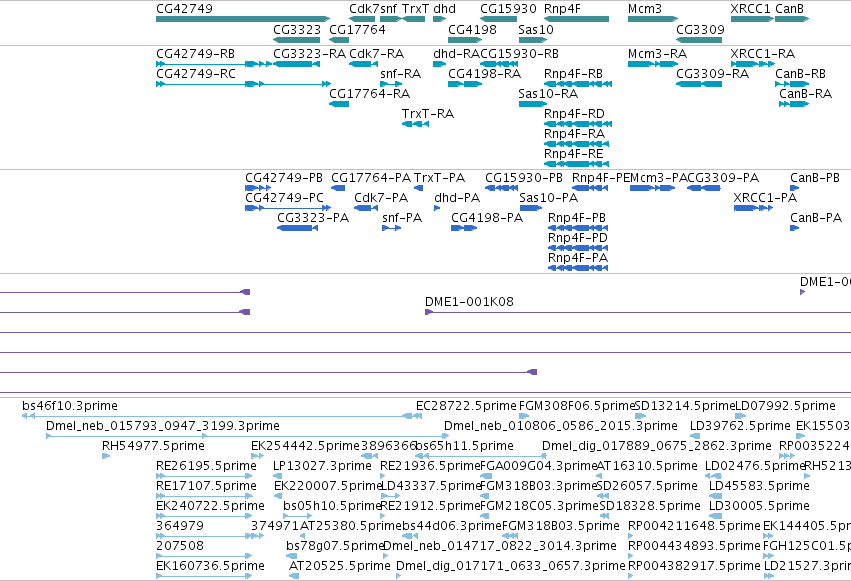This screenshot has width=851, height=581.
Task: Click the TrxT-PA protein label
Action: tap(439, 178)
